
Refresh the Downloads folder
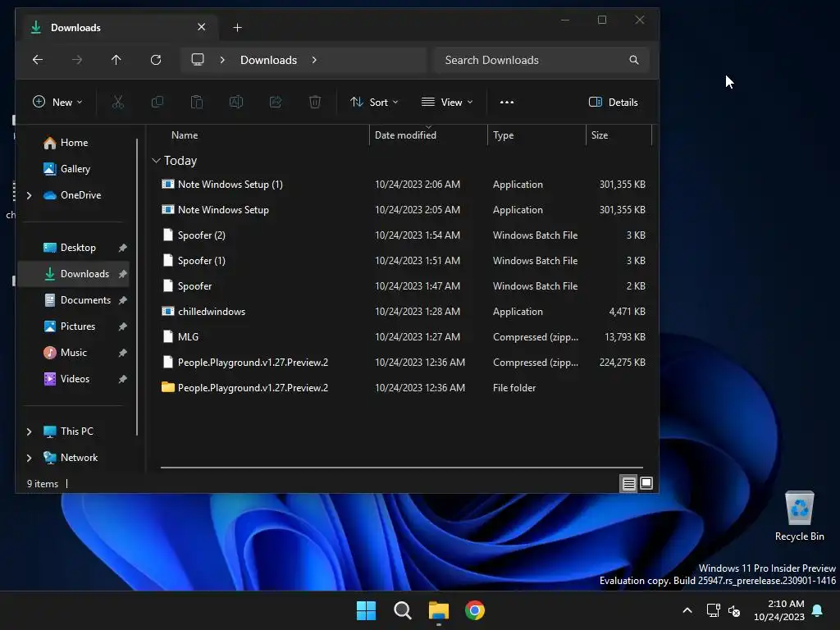click(156, 59)
